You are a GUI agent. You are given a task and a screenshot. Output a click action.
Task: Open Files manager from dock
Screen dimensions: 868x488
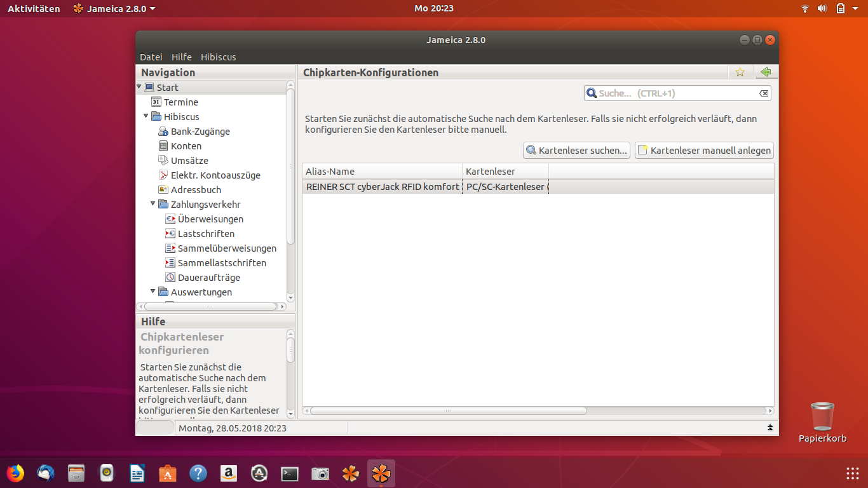[76, 473]
